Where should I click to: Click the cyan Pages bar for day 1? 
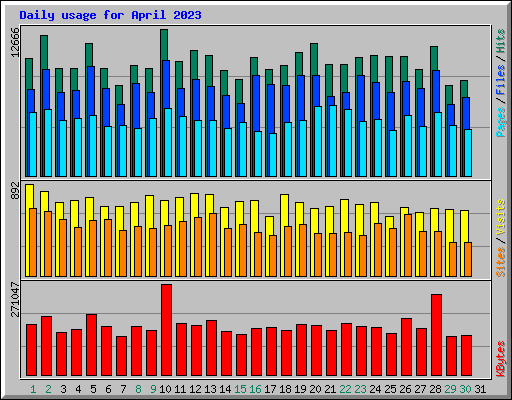33,144
